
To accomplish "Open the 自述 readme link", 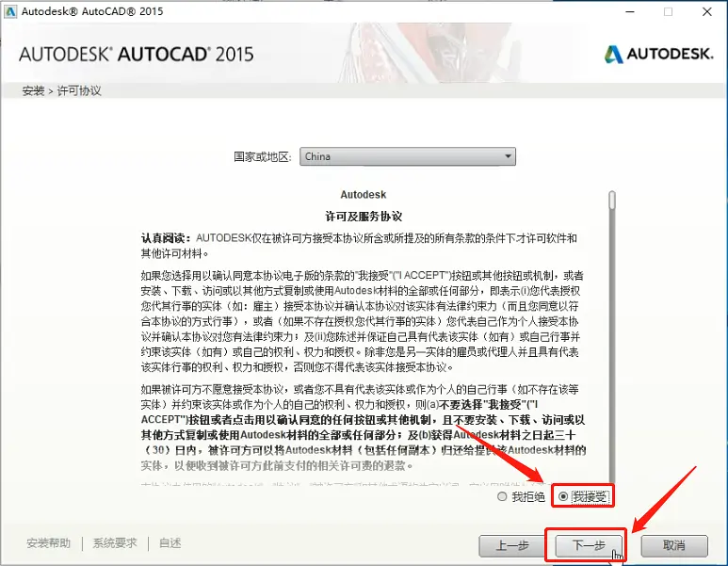I will [x=170, y=542].
